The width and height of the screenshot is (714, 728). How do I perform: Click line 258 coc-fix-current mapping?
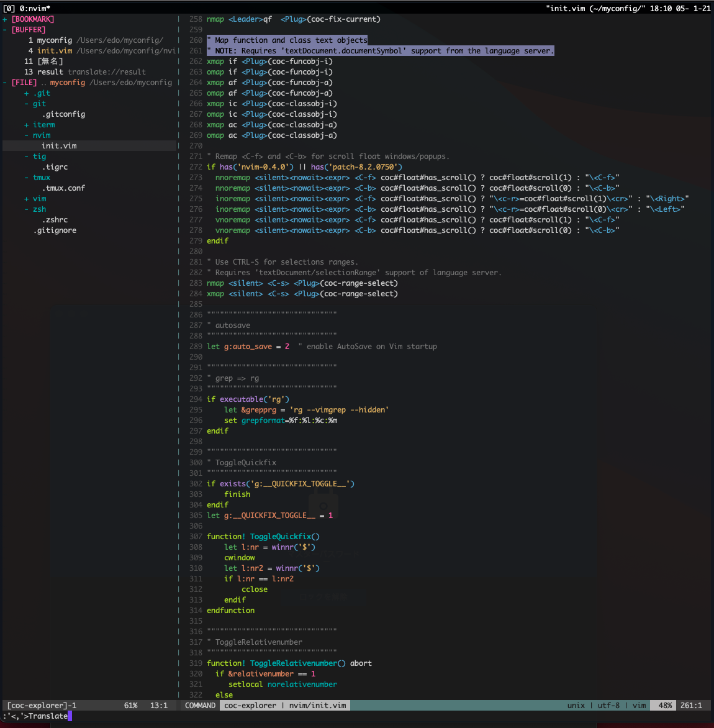293,19
